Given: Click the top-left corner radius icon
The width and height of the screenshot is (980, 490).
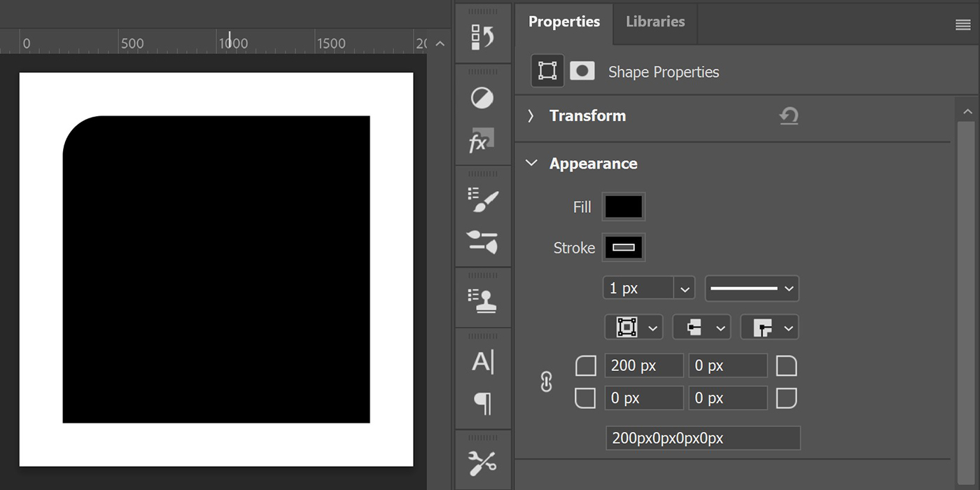Looking at the screenshot, I should click(585, 365).
